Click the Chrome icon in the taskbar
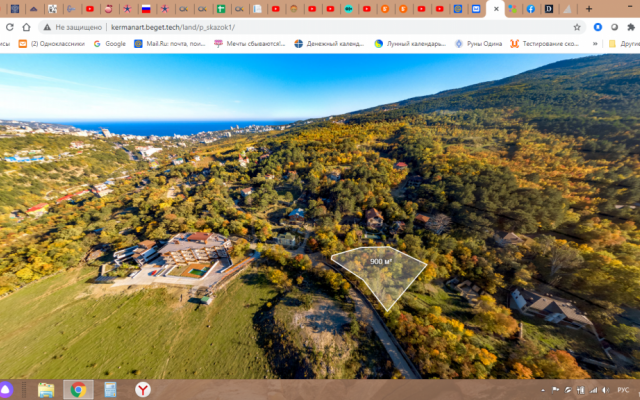 click(x=78, y=390)
